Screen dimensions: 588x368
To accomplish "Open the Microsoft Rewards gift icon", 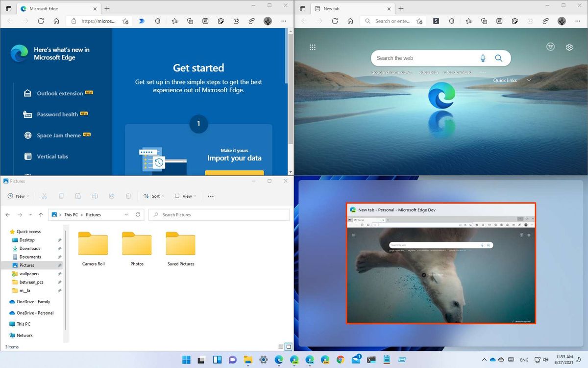I will coord(550,47).
